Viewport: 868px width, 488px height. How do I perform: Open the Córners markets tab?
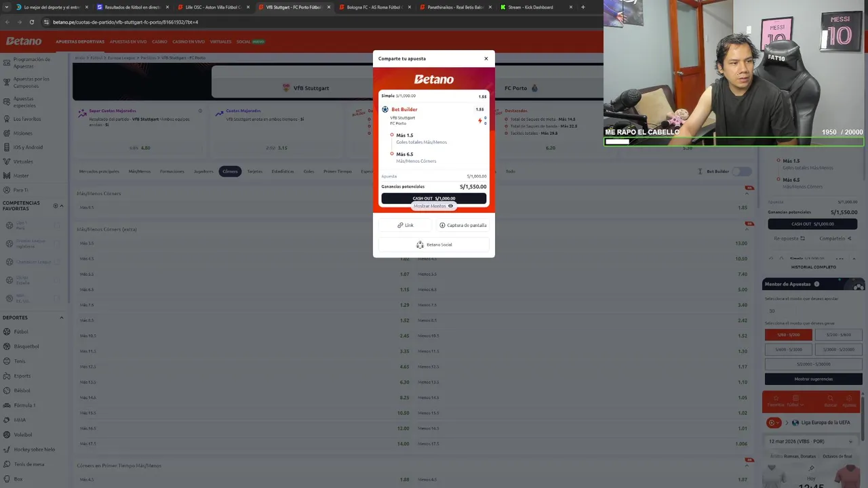click(x=230, y=171)
